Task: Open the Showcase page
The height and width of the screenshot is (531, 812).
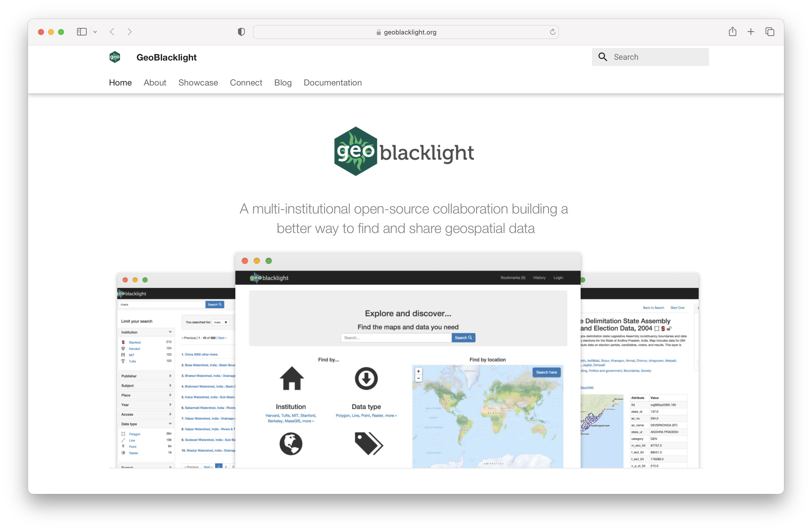Action: point(198,82)
